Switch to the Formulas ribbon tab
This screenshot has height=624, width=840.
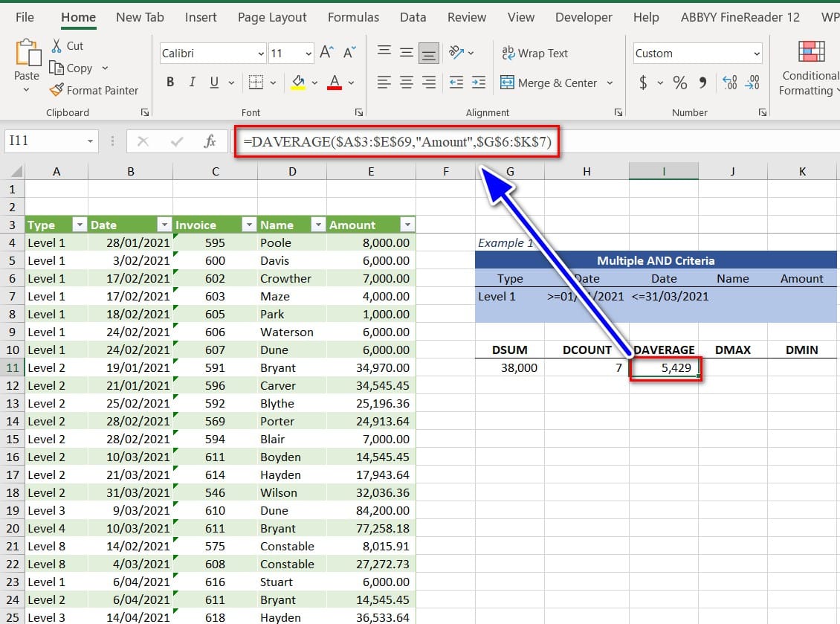click(x=353, y=17)
